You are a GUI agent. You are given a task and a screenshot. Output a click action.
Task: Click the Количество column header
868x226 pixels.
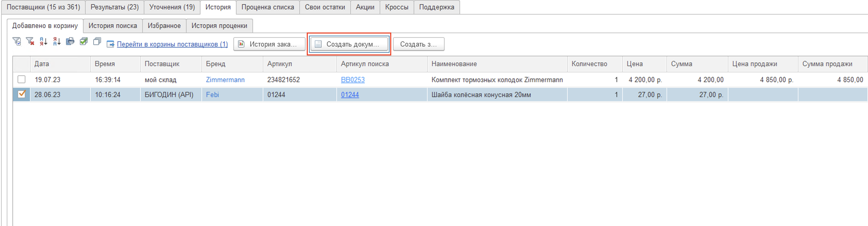[595, 64]
